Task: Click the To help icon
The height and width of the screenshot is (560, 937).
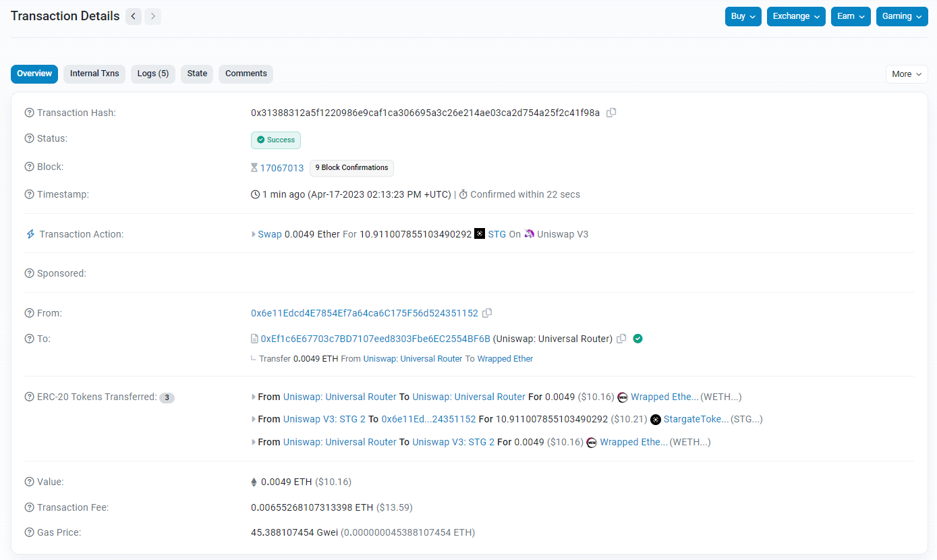Action: 29,339
